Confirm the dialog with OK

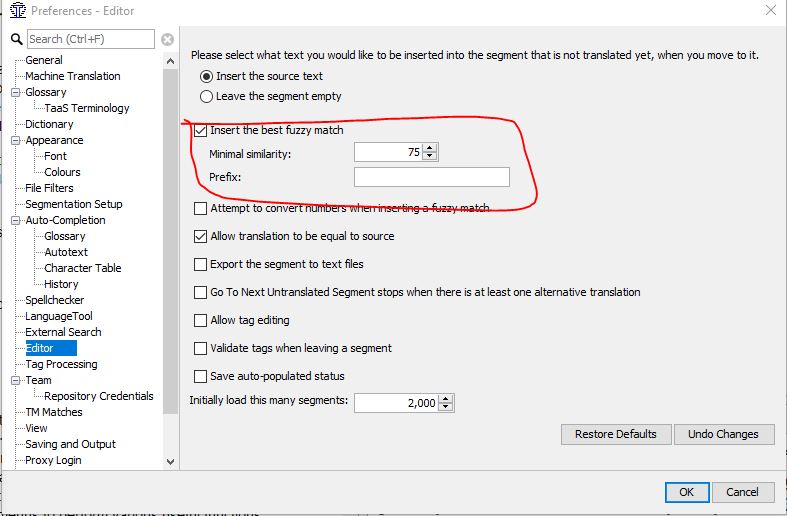(687, 492)
